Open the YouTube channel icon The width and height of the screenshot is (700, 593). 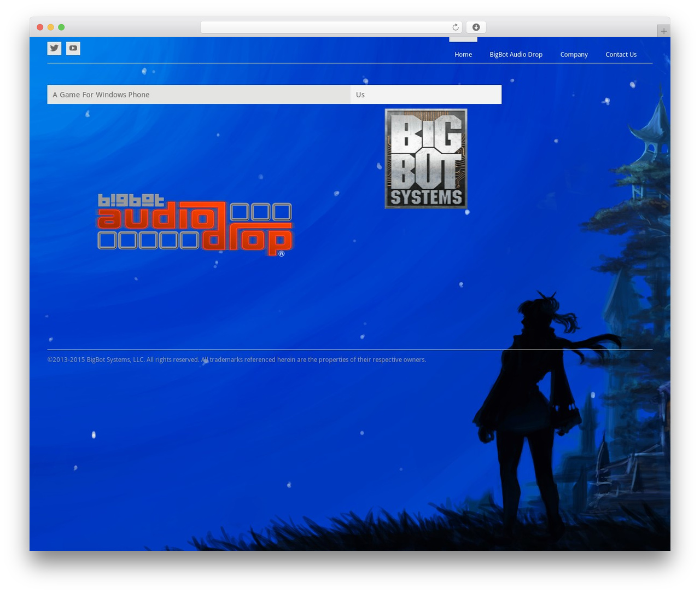(73, 48)
